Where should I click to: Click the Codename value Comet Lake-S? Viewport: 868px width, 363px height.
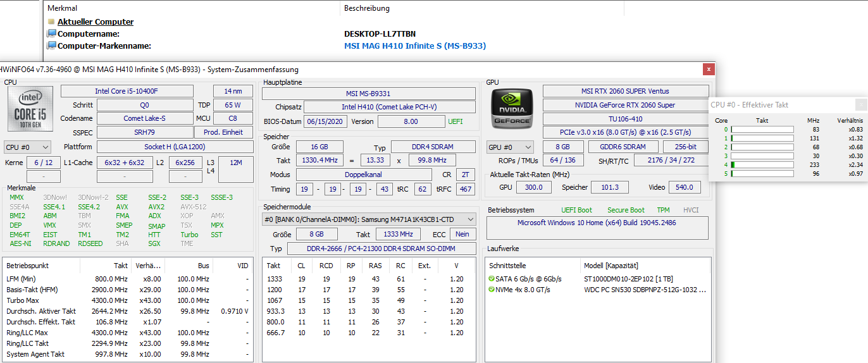(145, 118)
